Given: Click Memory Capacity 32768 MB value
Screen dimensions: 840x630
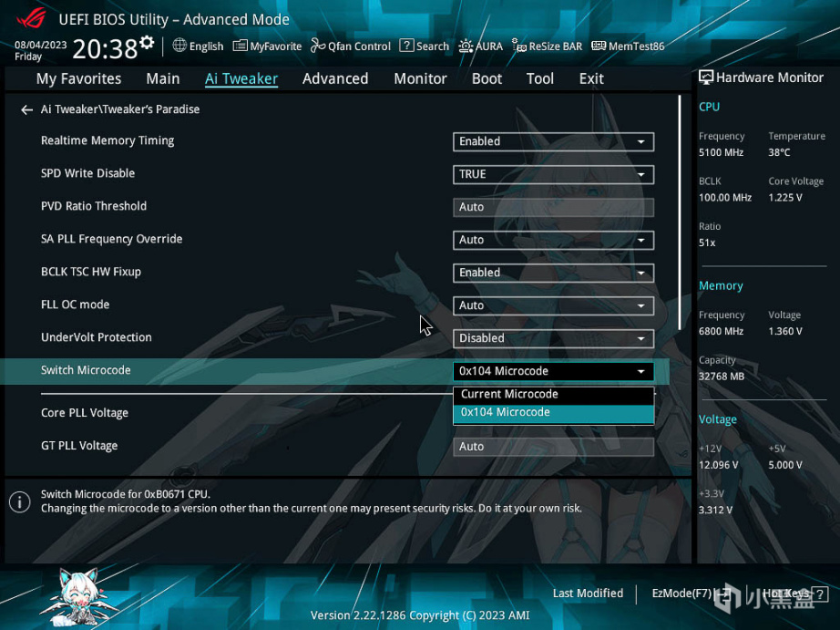Looking at the screenshot, I should 721,377.
